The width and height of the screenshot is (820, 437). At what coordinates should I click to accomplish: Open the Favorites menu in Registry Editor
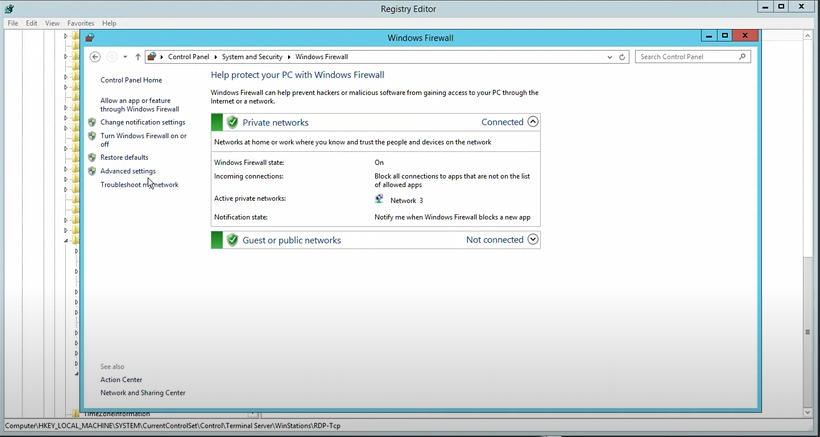coord(81,23)
